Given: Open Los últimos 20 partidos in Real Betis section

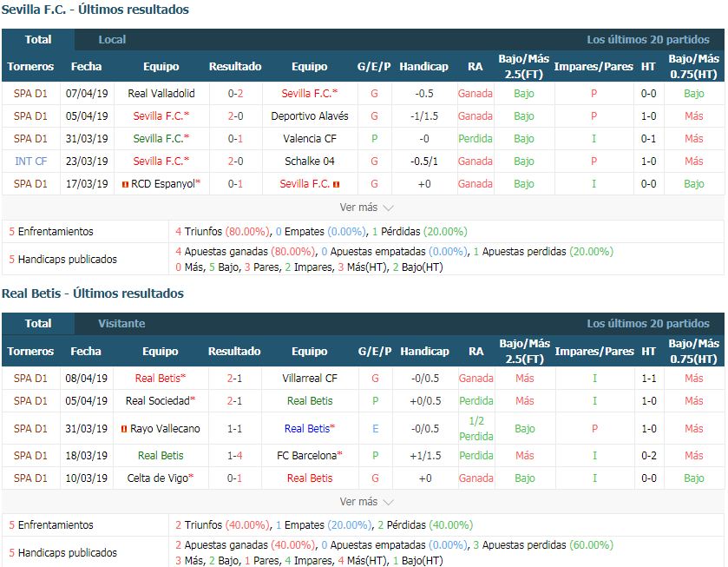Looking at the screenshot, I should tap(648, 324).
